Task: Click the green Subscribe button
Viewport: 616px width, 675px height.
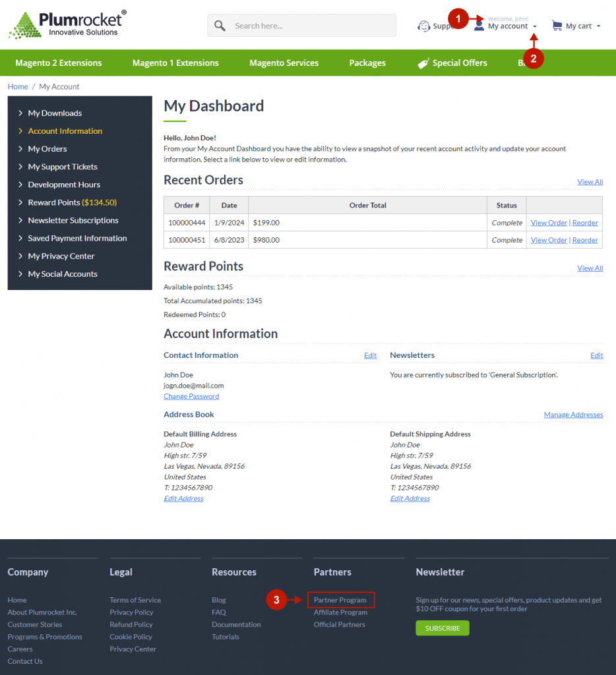Action: click(x=442, y=628)
